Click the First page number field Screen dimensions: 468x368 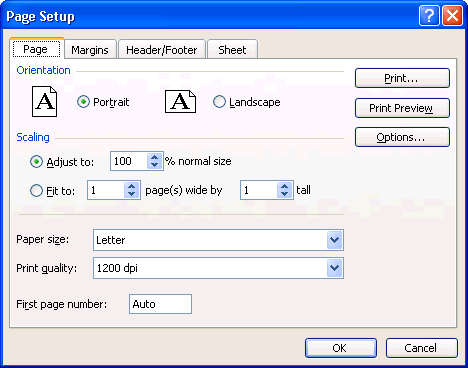click(x=160, y=304)
